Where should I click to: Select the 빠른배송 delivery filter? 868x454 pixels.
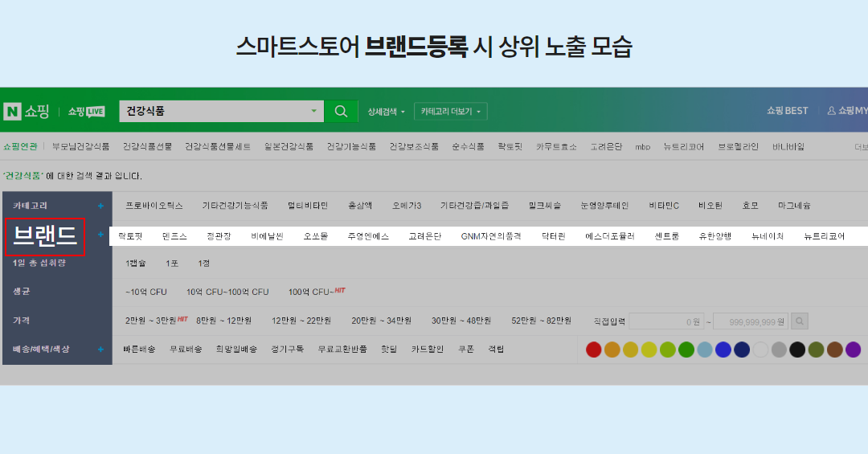point(140,350)
